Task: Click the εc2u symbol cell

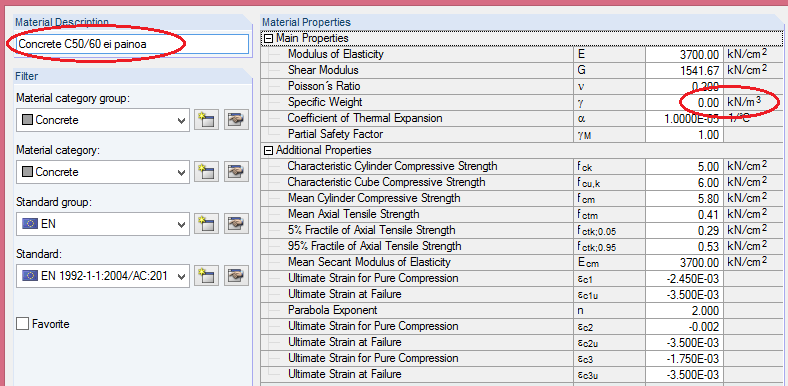Action: click(610, 343)
